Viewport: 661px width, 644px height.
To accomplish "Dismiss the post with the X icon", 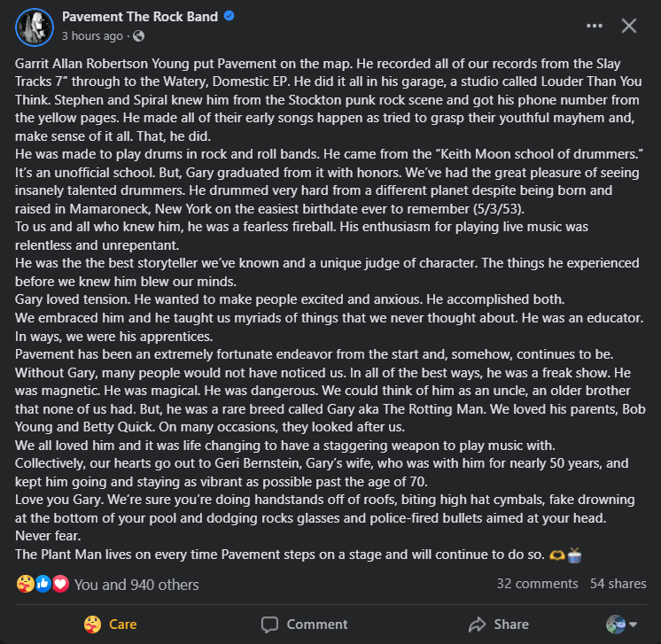I will (x=628, y=26).
